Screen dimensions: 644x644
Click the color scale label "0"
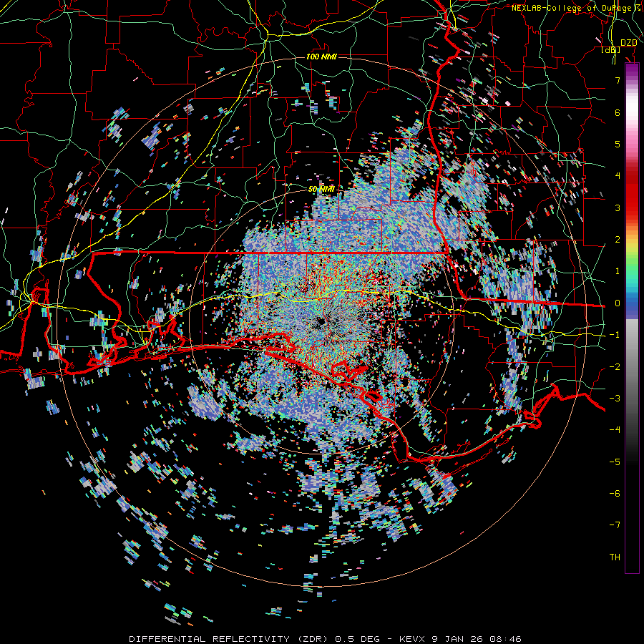point(618,303)
